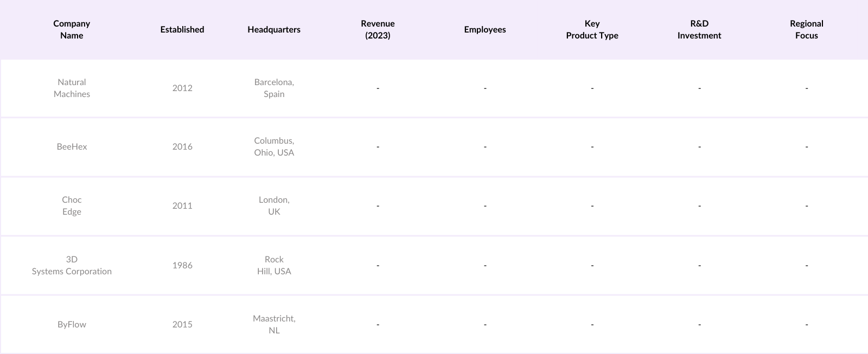Select the BeeHex company name cell
868x354 pixels.
click(72, 146)
